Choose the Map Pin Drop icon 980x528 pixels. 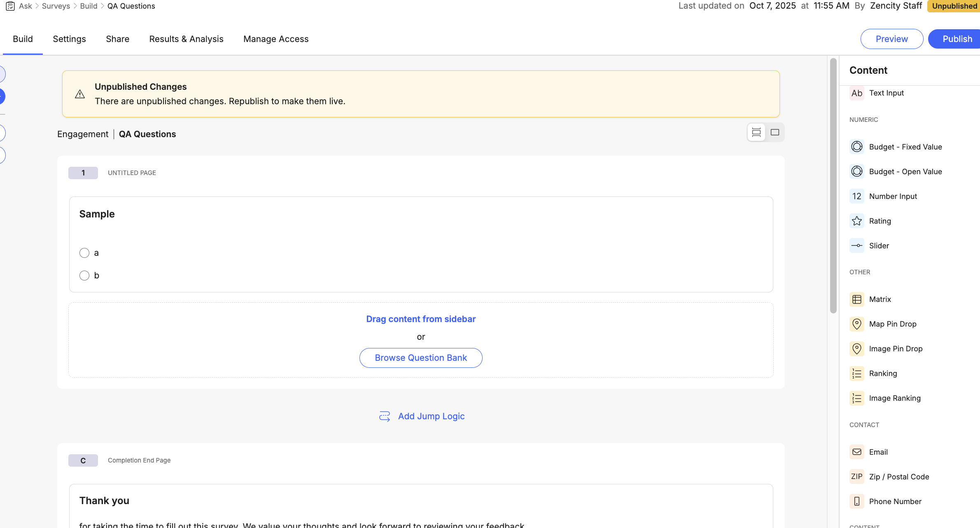click(857, 324)
